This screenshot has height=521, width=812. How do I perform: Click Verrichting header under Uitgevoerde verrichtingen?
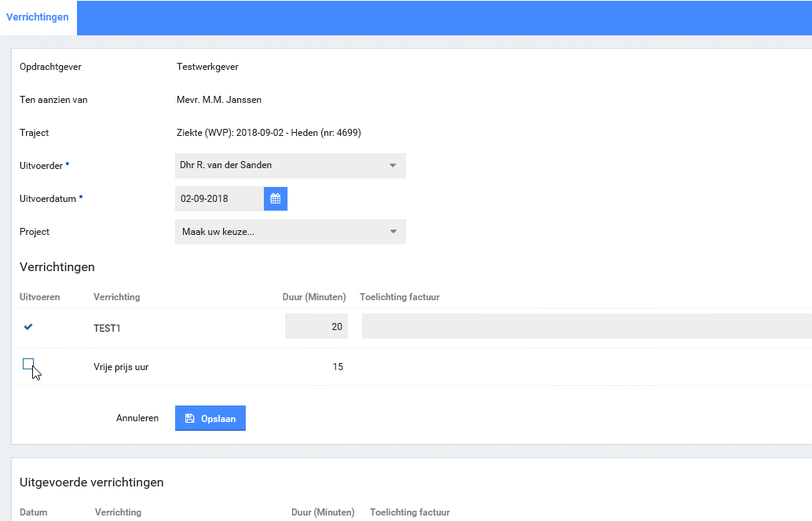pos(118,512)
